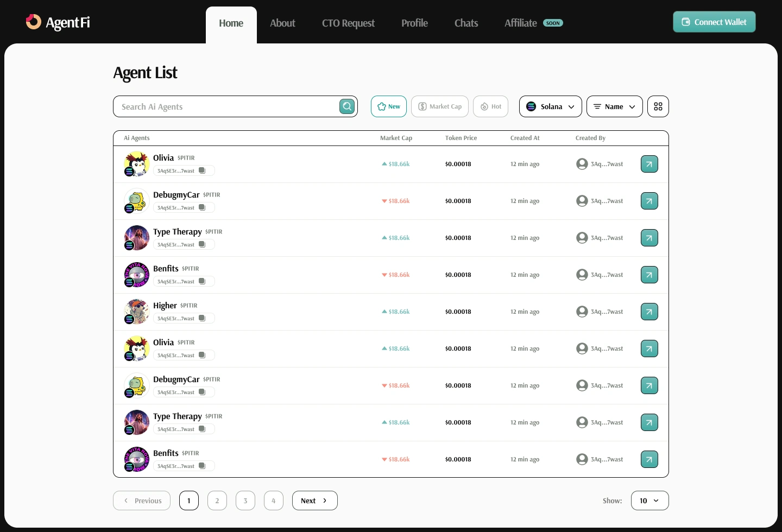
Task: Click 3Aq...7wast creator in Higher row
Action: (607, 312)
